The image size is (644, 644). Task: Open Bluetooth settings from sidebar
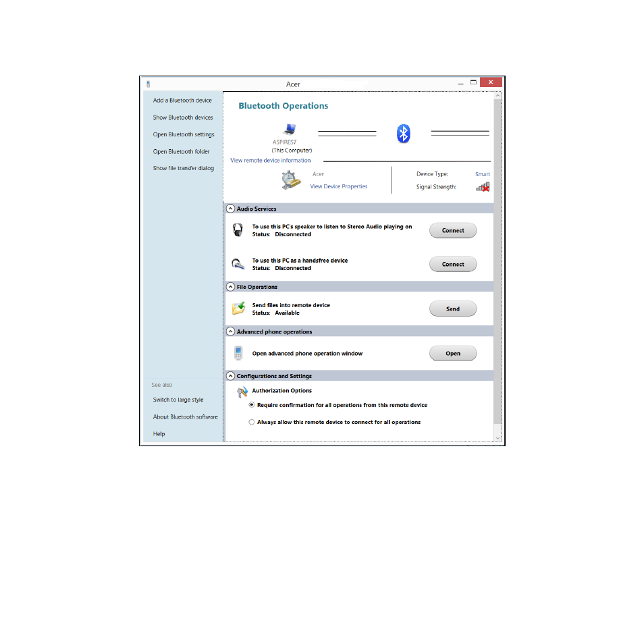[184, 135]
